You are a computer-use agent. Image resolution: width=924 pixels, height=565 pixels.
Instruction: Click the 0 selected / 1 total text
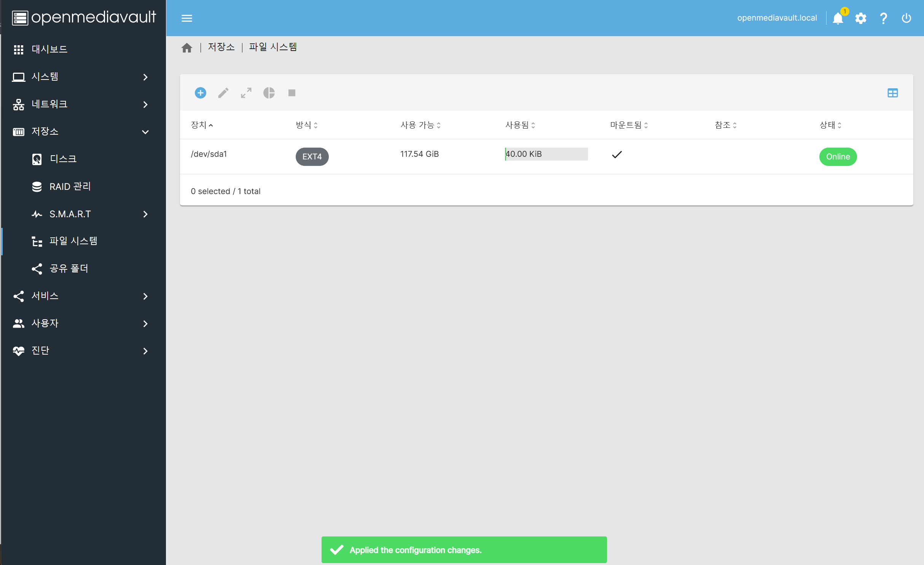(226, 191)
